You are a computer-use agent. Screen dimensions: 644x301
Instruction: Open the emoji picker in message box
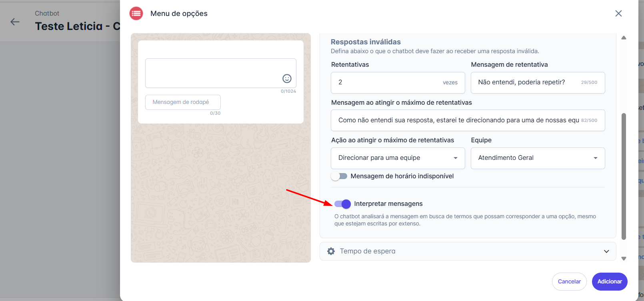tap(287, 78)
